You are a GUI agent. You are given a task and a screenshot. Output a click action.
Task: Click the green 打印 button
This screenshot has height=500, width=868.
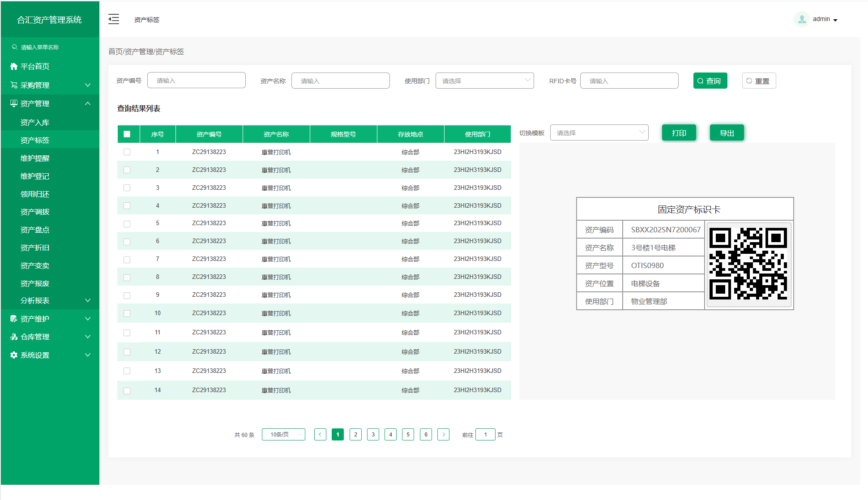[x=679, y=133]
